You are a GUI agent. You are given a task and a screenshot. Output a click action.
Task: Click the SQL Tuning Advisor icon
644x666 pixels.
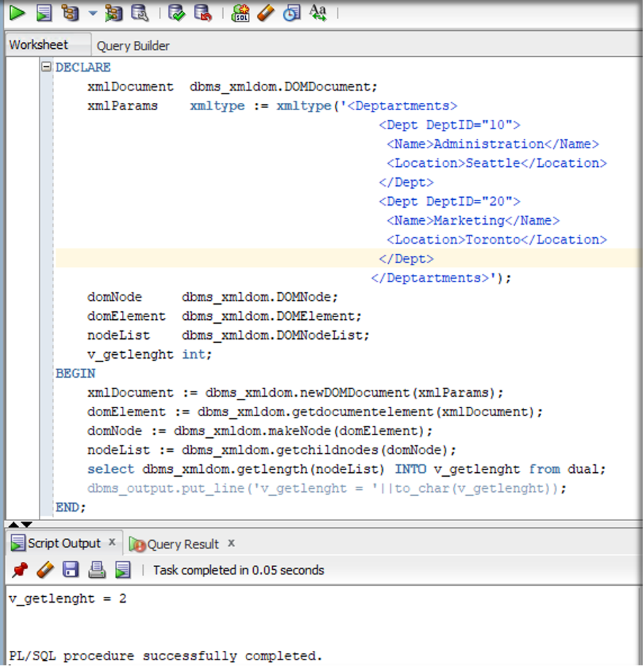pos(139,13)
